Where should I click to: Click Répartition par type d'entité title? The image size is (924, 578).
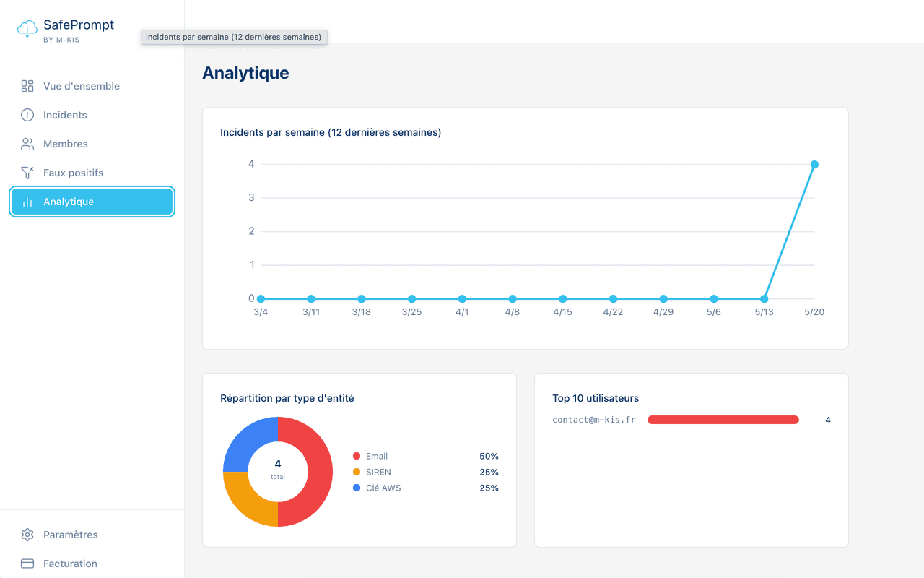pos(287,398)
